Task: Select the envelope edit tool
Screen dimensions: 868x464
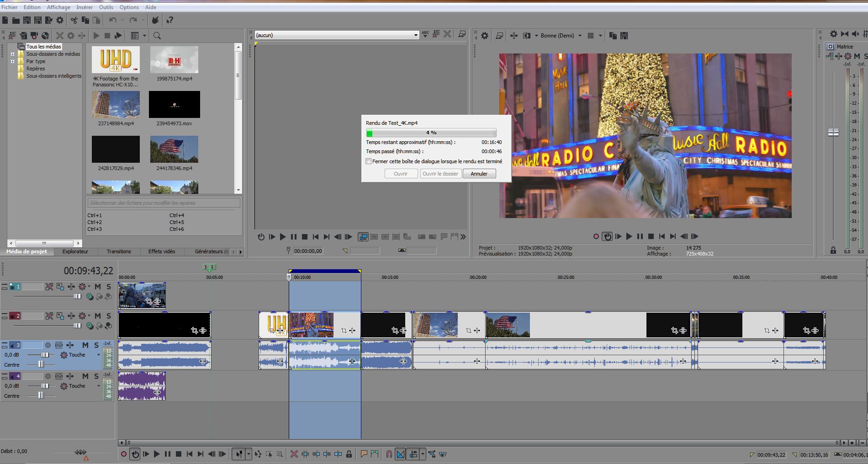Action: [x=258, y=454]
